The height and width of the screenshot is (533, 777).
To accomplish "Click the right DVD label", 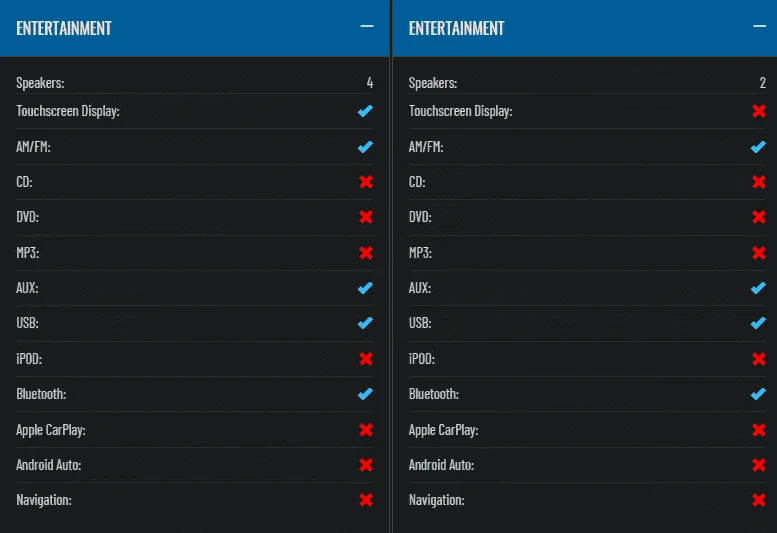I will [x=420, y=217].
